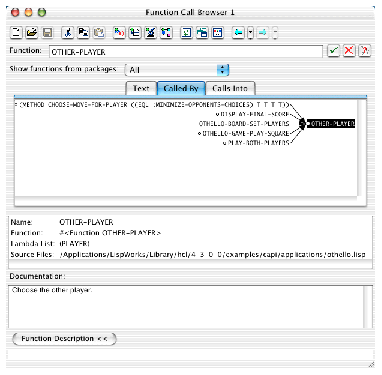Screen dimensions: 382x375
Task: Click the tree hierarchy browse toolbar icon
Action: click(135, 32)
